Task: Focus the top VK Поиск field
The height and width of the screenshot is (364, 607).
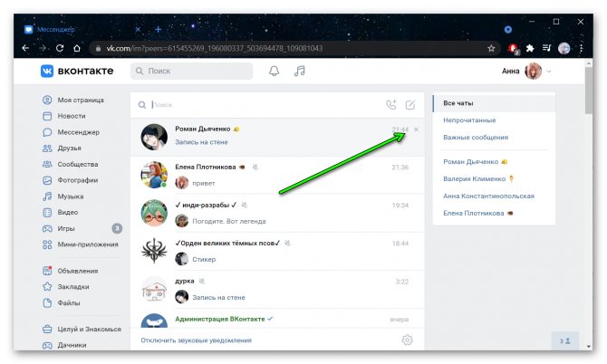Action: (192, 72)
